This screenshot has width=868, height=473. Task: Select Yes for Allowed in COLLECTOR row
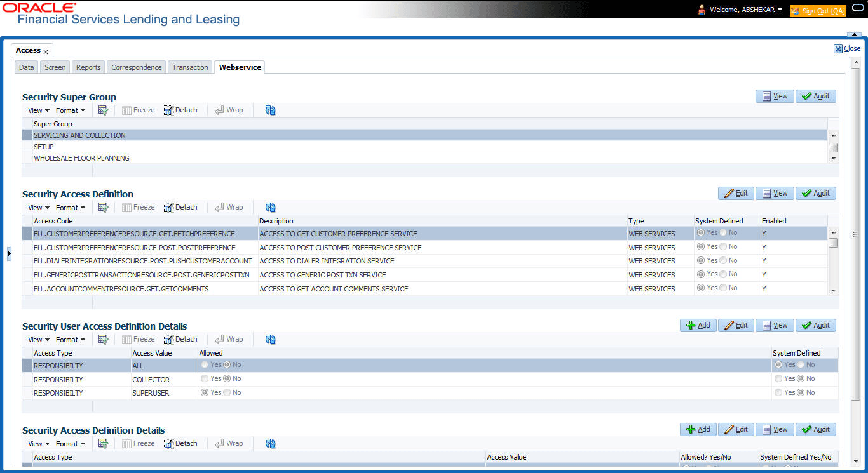pyautogui.click(x=205, y=379)
